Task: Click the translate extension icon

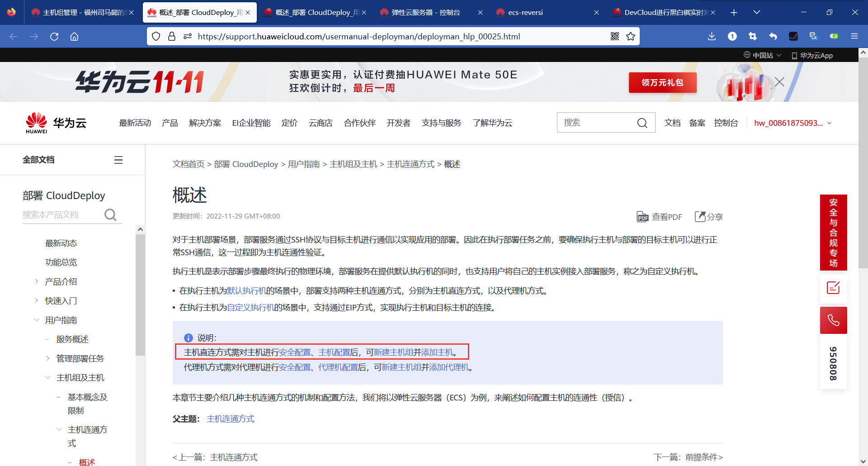Action: click(814, 36)
